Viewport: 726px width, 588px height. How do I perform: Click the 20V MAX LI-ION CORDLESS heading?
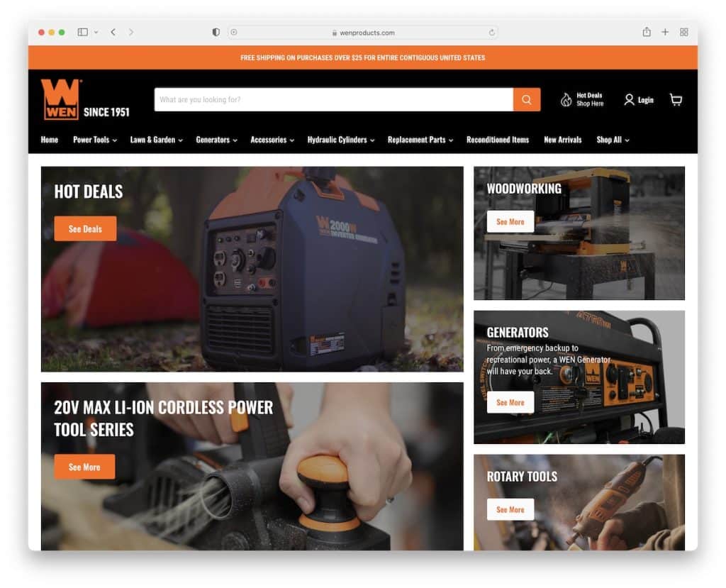164,418
